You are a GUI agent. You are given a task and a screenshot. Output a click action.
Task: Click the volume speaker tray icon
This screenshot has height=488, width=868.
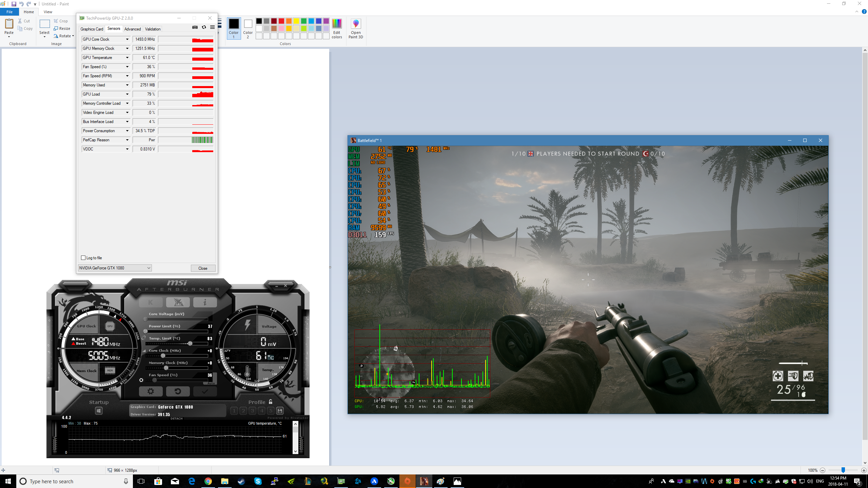[810, 481]
